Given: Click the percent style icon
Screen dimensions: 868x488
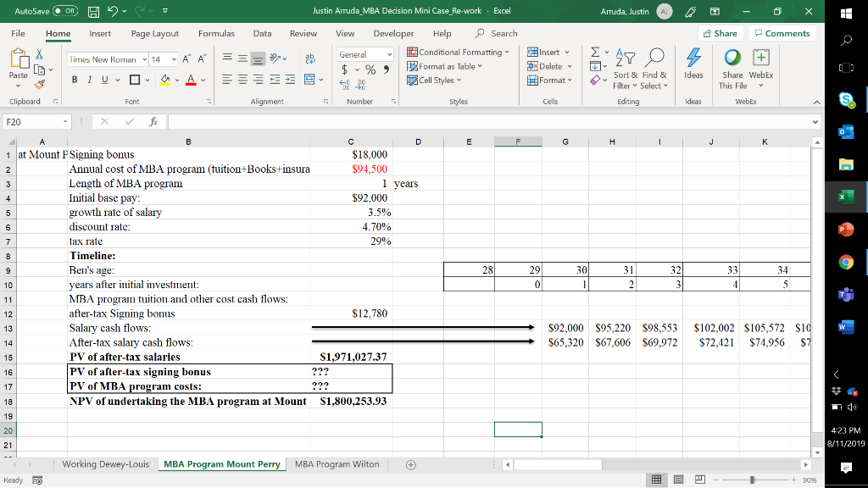Looking at the screenshot, I should coord(371,69).
